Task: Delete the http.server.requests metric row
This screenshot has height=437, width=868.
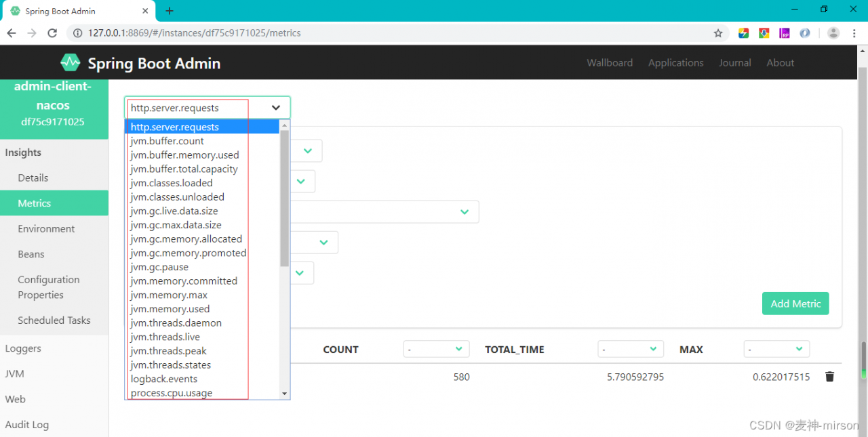Action: [x=829, y=377]
